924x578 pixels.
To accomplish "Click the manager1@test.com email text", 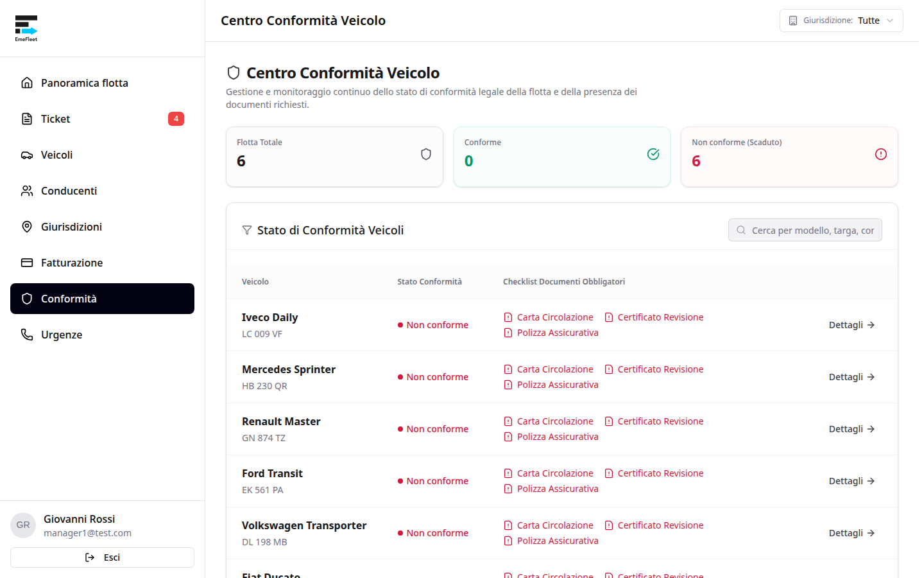I will 87,533.
